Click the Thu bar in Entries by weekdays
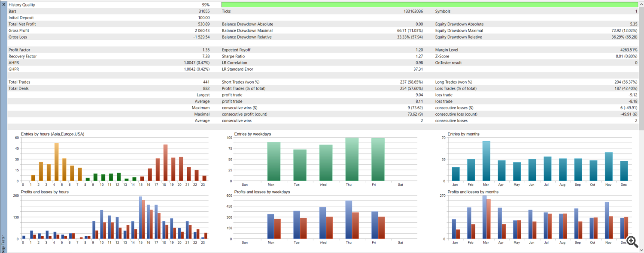This screenshot has width=644, height=253. click(x=352, y=159)
